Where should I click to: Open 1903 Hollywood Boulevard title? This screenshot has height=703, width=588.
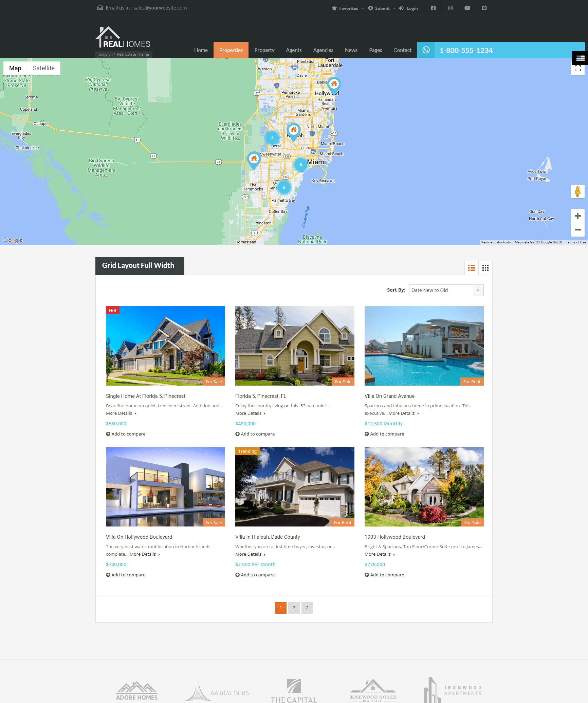(395, 537)
